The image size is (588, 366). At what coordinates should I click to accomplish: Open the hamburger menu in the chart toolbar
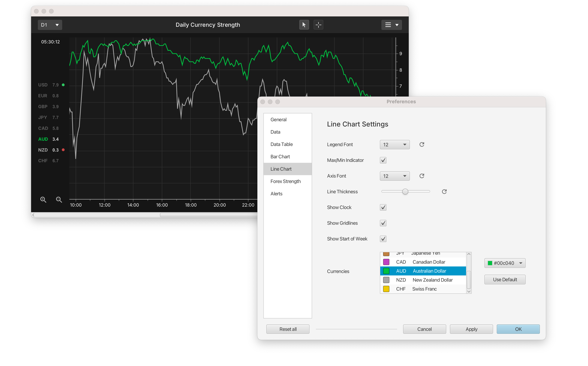[x=391, y=25]
